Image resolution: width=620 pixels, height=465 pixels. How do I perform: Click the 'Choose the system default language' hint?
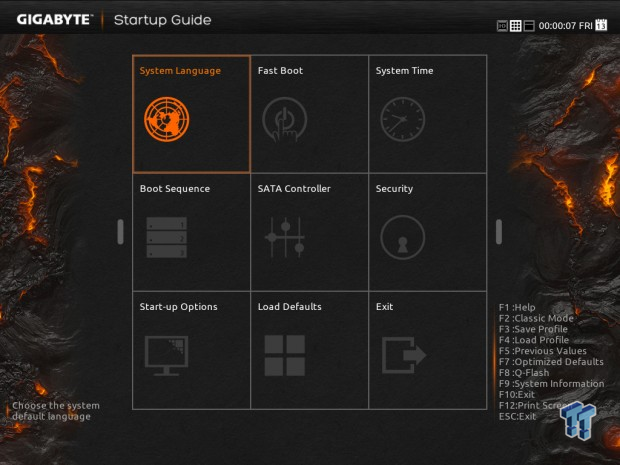pos(56,411)
